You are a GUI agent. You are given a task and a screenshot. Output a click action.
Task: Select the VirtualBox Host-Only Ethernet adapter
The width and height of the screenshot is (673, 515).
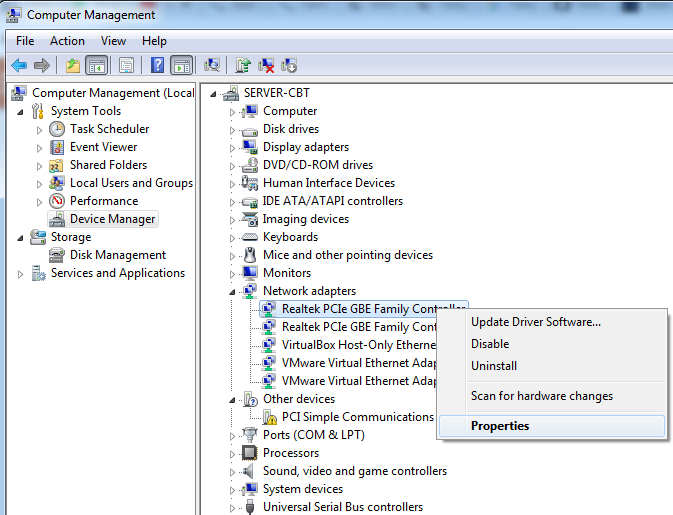[358, 345]
